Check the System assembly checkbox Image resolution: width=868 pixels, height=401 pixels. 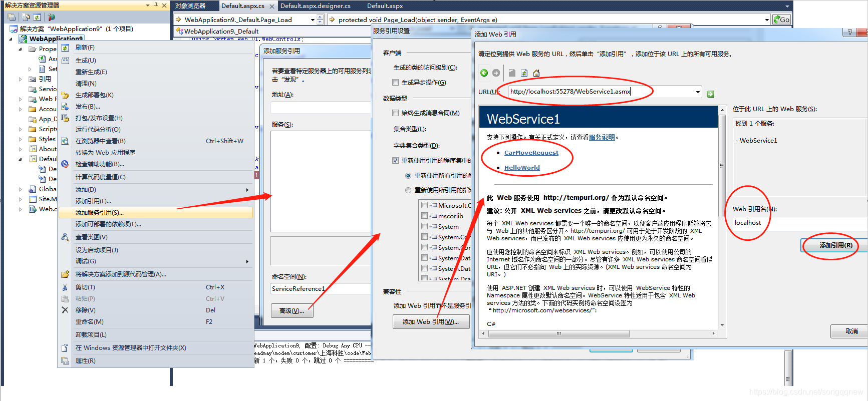[425, 226]
